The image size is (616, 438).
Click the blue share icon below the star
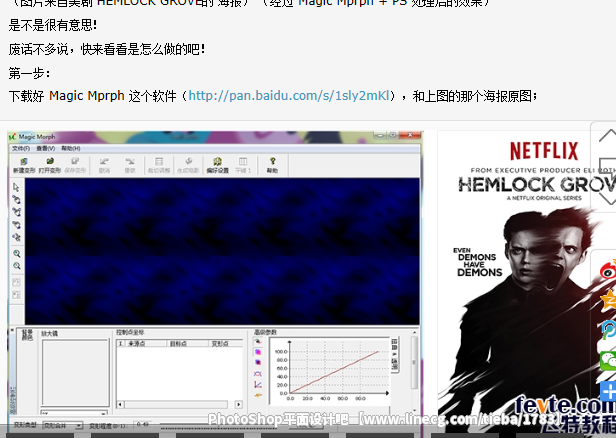(x=608, y=329)
